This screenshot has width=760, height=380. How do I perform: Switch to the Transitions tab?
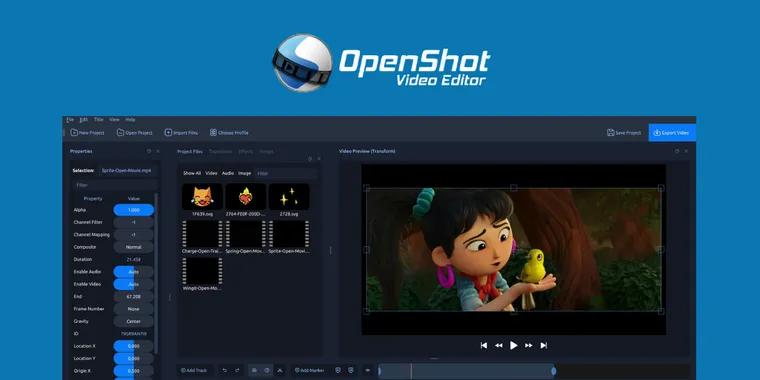(x=220, y=151)
